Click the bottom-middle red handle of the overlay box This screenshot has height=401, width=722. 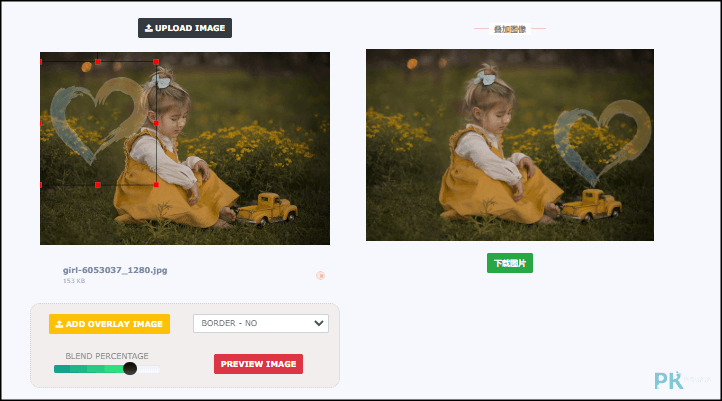[98, 185]
